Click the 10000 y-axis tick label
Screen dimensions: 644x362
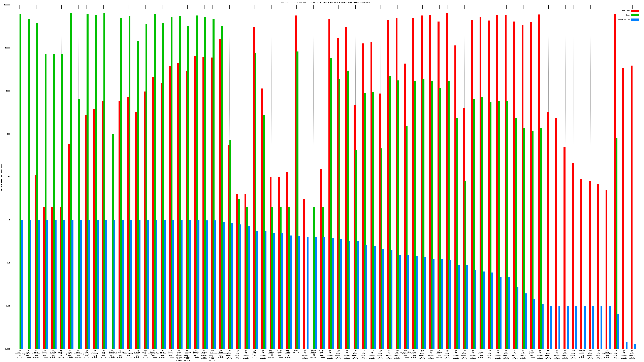click(7, 48)
